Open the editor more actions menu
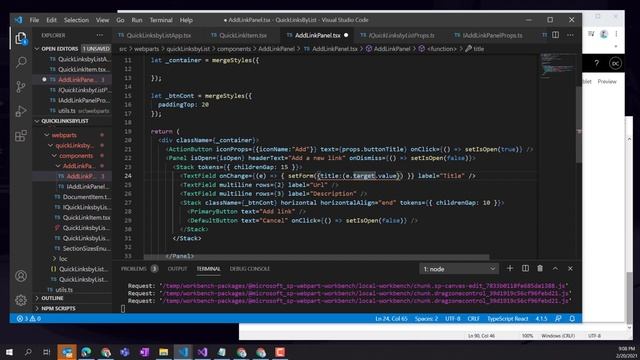 [x=570, y=35]
